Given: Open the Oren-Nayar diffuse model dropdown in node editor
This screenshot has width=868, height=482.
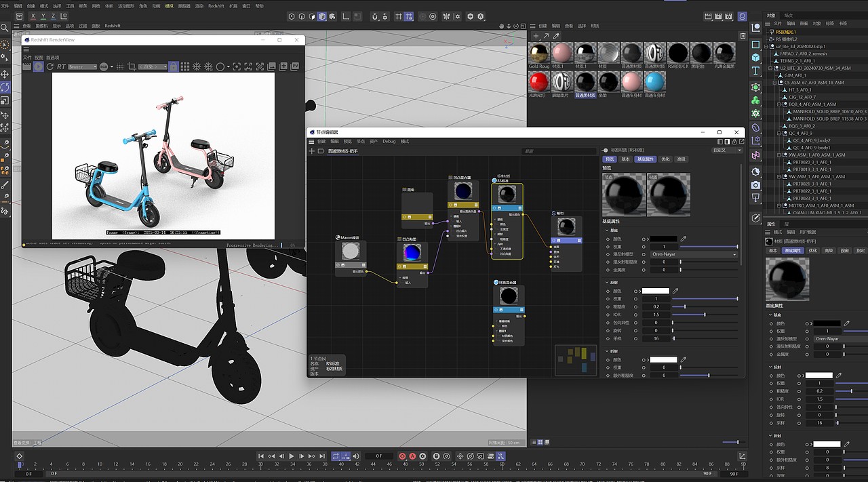Looking at the screenshot, I should 693,254.
